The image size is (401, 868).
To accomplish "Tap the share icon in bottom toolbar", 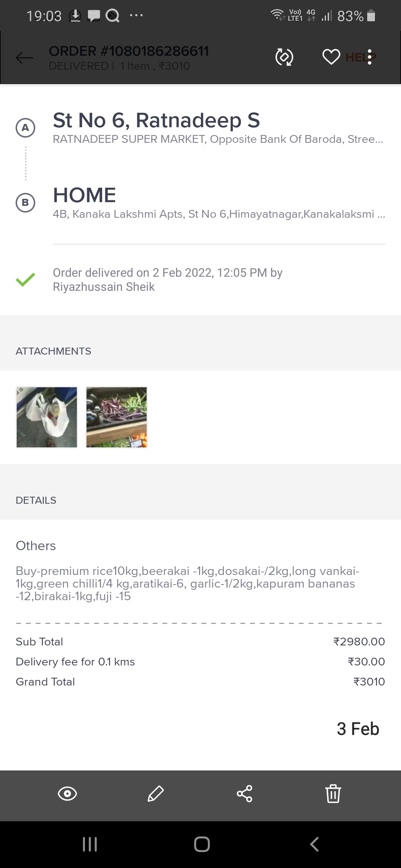I will click(x=244, y=794).
